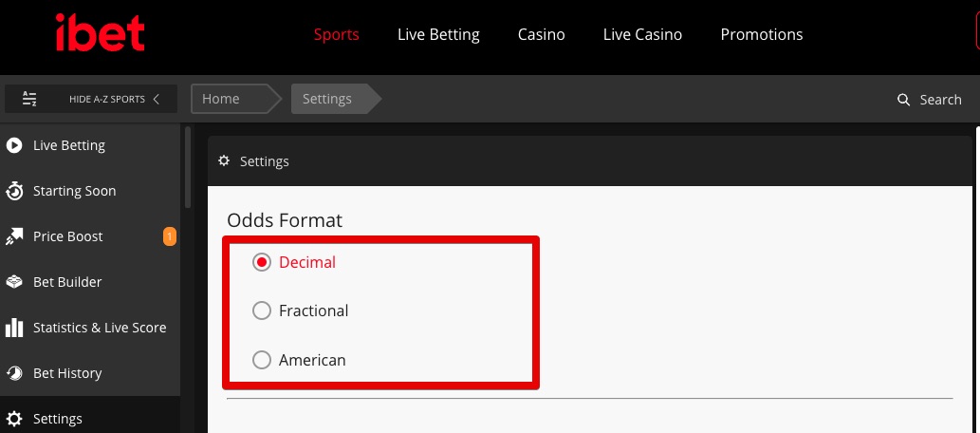
Task: Open the Casino menu tab
Action: pyautogui.click(x=542, y=34)
